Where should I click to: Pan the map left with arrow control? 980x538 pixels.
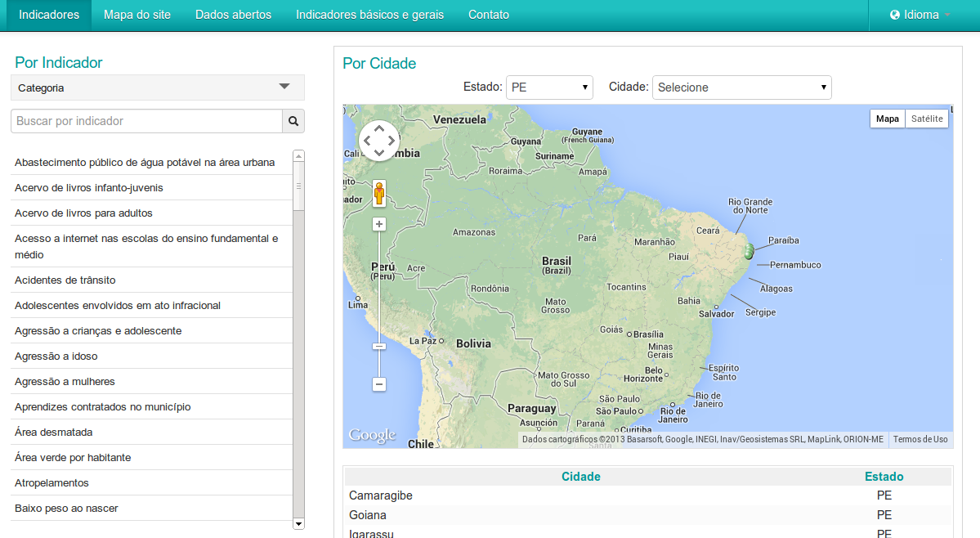pyautogui.click(x=368, y=141)
